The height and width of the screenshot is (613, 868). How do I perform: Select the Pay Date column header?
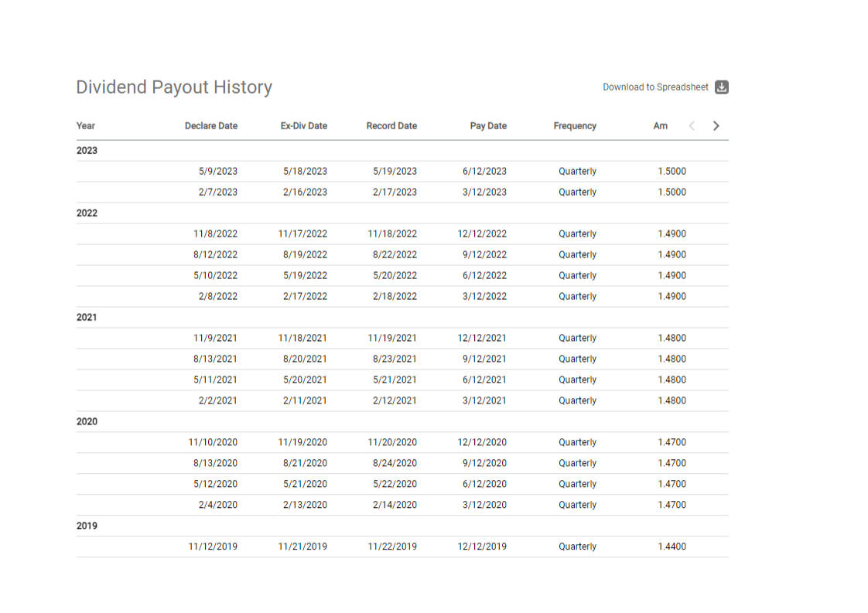click(488, 126)
